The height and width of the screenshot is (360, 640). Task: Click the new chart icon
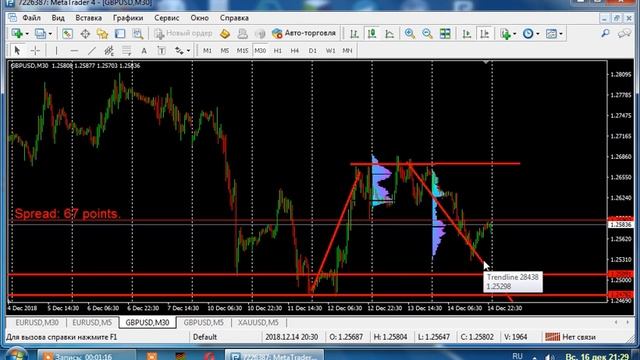[x=17, y=33]
